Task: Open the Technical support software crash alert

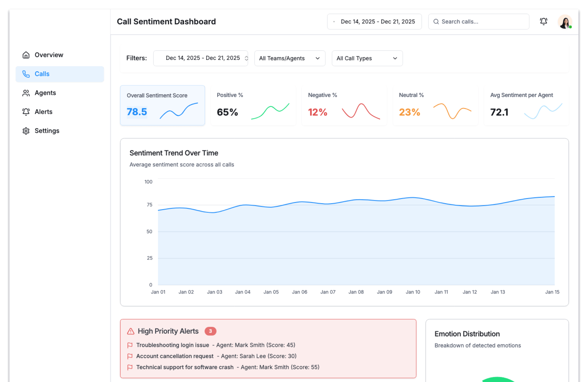Action: point(185,367)
